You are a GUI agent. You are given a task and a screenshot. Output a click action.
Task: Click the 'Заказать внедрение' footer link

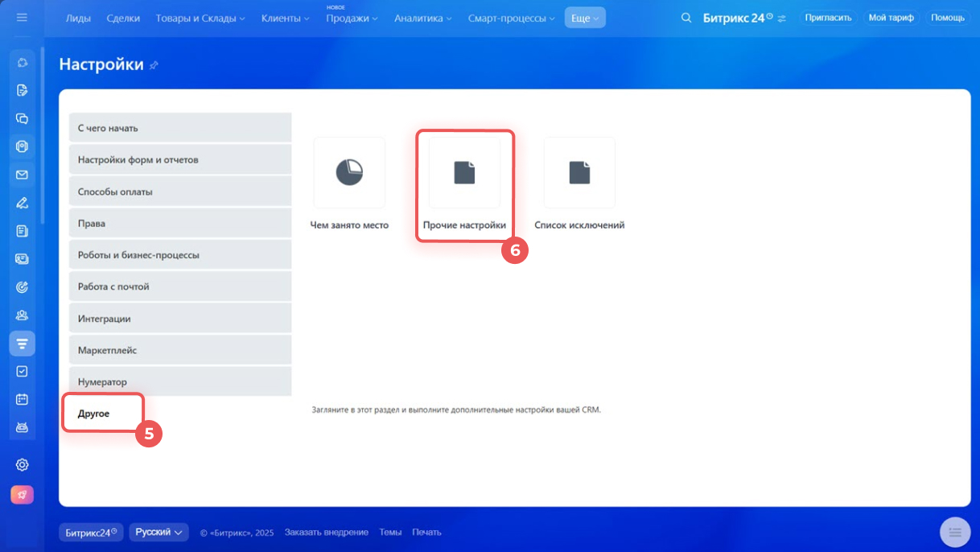pos(326,532)
